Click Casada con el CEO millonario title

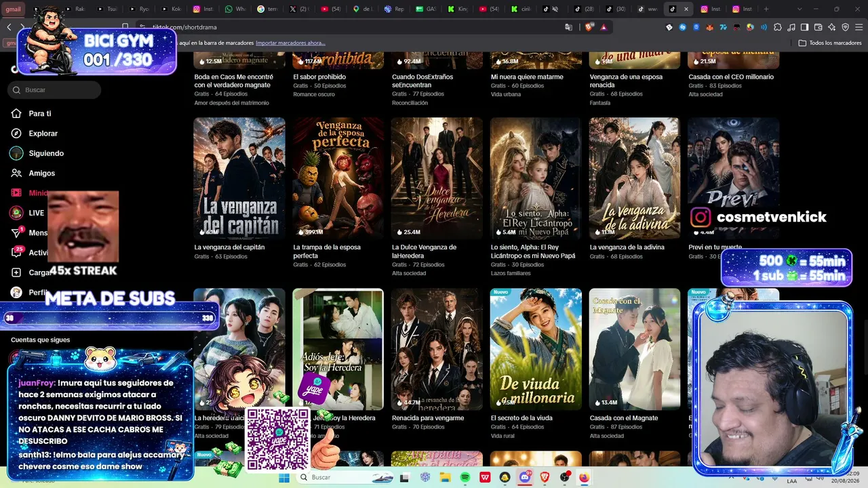tap(731, 77)
